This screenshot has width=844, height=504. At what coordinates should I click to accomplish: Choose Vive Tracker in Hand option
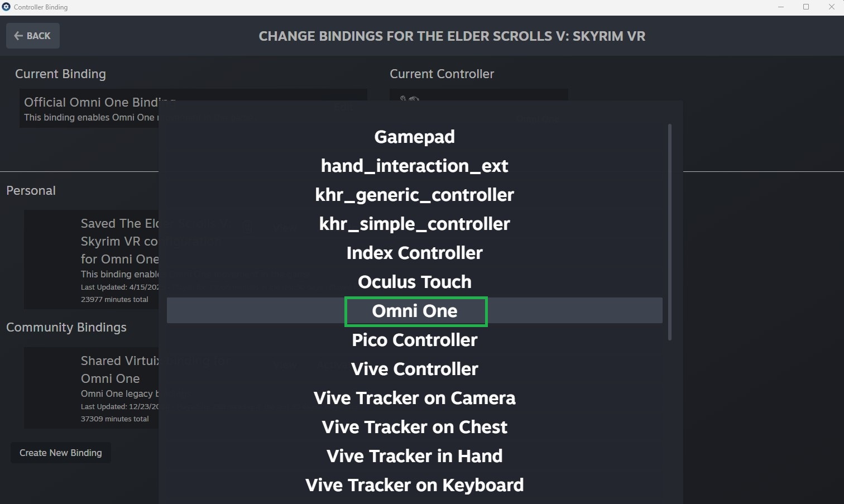[414, 456]
